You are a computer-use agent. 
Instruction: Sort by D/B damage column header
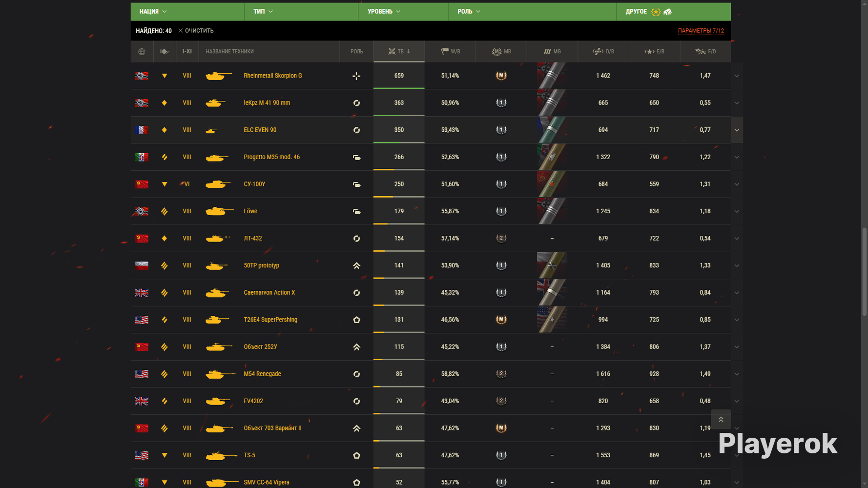[x=603, y=52]
